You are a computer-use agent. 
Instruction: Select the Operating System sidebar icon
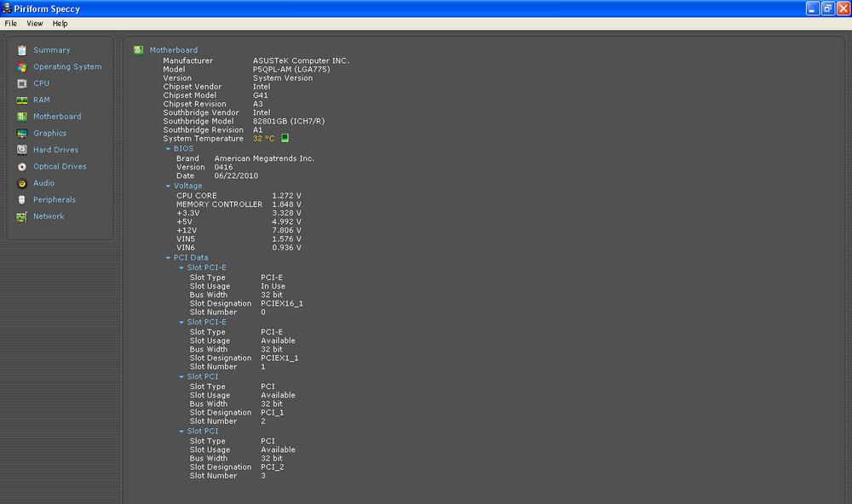[22, 66]
